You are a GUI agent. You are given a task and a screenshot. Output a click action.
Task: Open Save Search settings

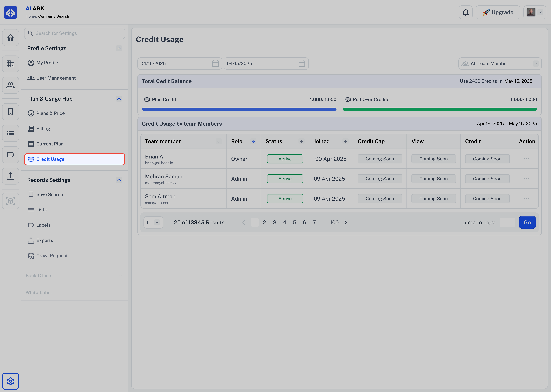coord(74,194)
